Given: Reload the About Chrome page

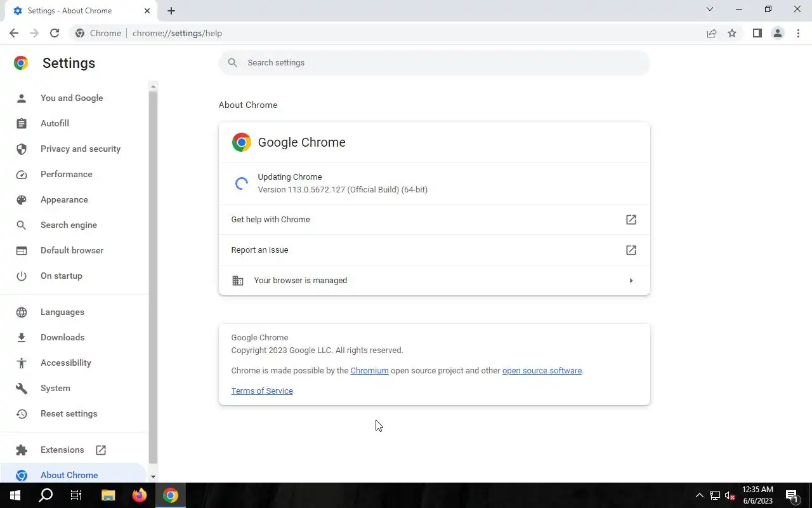Looking at the screenshot, I should [x=55, y=33].
